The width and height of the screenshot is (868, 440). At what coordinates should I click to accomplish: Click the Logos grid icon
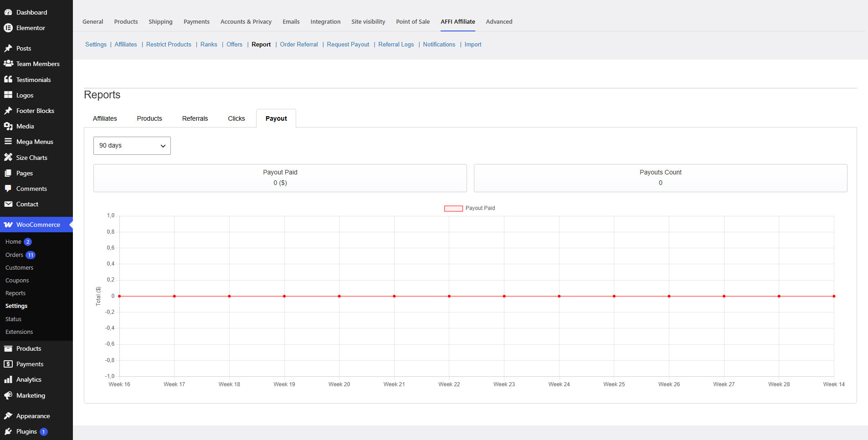tap(8, 95)
